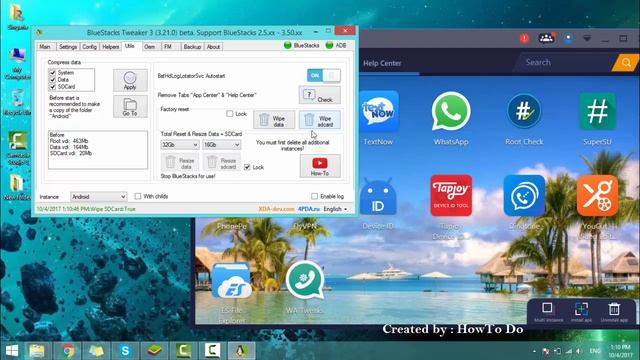Open the 32Gb data size dropdown
This screenshot has height=360, width=640.
(180, 144)
